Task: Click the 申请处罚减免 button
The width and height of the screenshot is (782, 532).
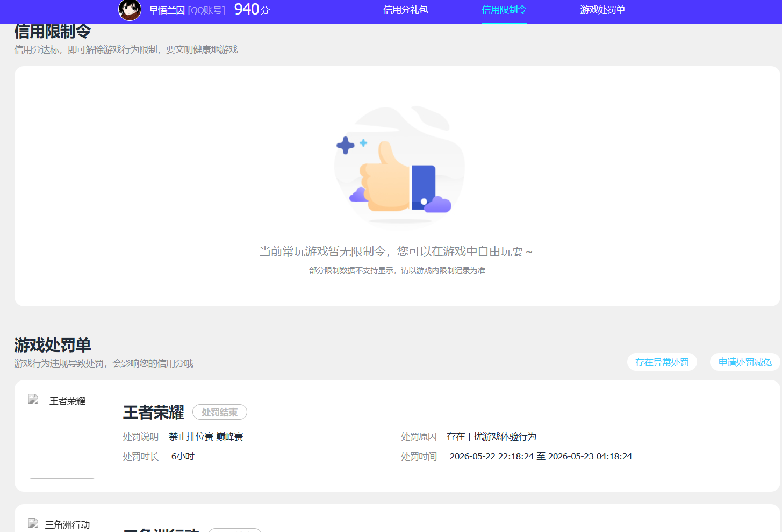Action: 745,362
